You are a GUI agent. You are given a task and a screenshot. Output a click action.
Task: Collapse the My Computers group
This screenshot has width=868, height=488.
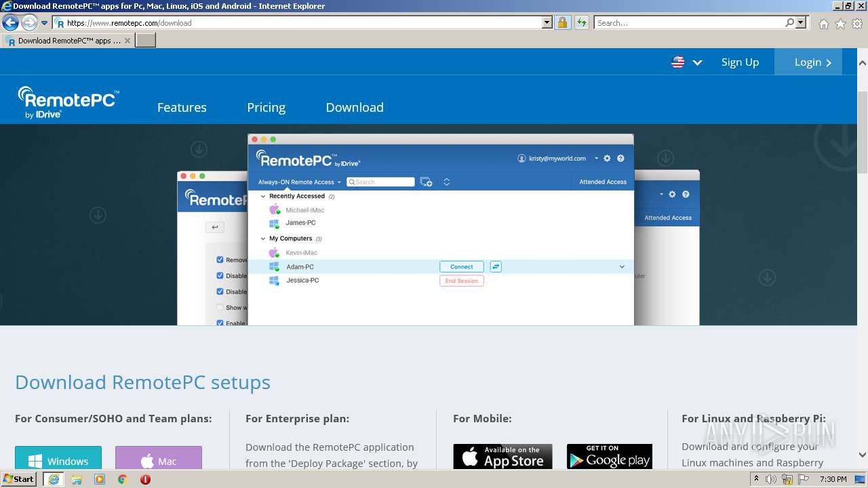point(264,239)
